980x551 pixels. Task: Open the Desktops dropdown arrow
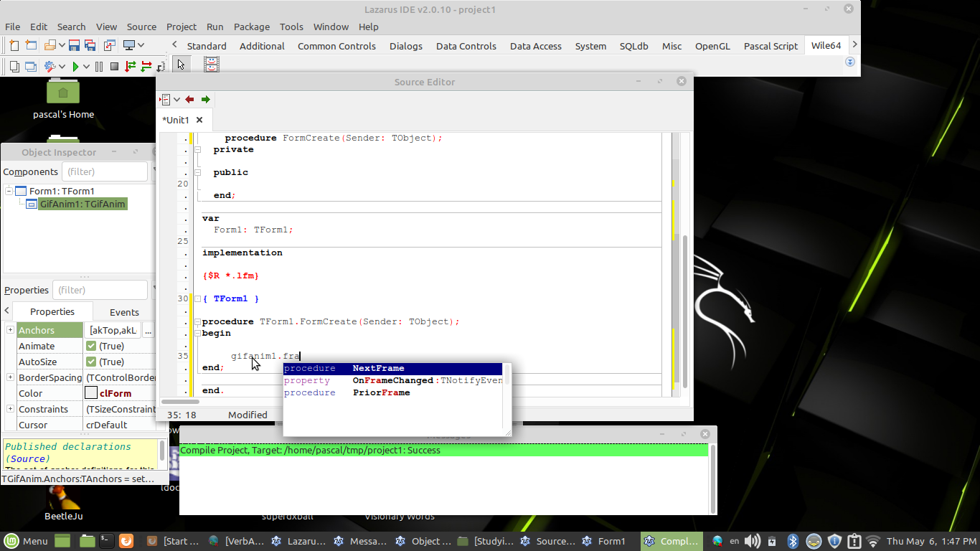point(141,45)
